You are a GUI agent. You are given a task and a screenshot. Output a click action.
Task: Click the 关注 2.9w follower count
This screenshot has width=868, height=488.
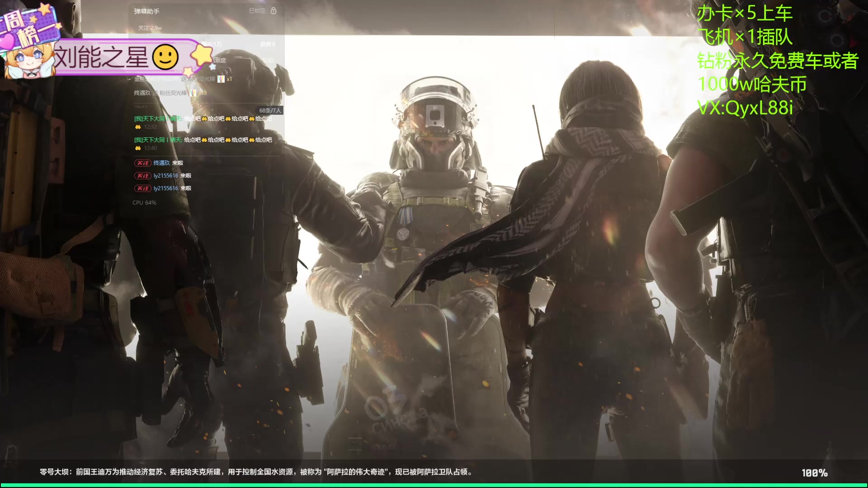pos(150,28)
